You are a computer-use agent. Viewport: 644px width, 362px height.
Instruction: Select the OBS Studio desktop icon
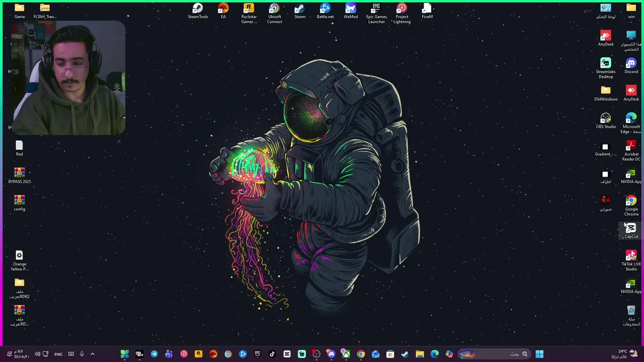(606, 121)
